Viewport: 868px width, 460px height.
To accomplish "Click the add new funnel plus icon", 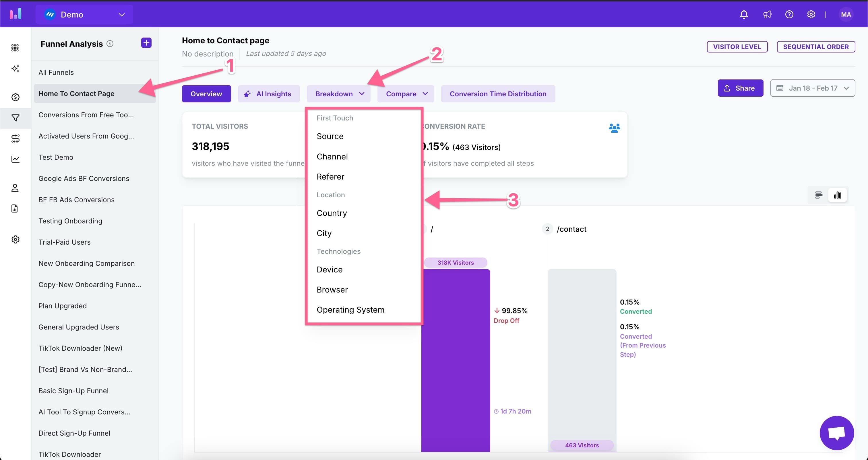I will click(146, 43).
